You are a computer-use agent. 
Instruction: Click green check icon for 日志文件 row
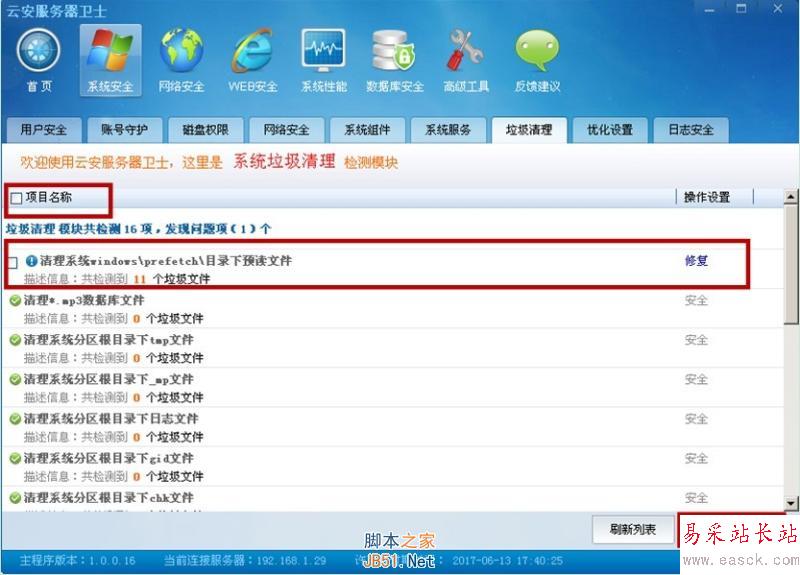coord(15,419)
